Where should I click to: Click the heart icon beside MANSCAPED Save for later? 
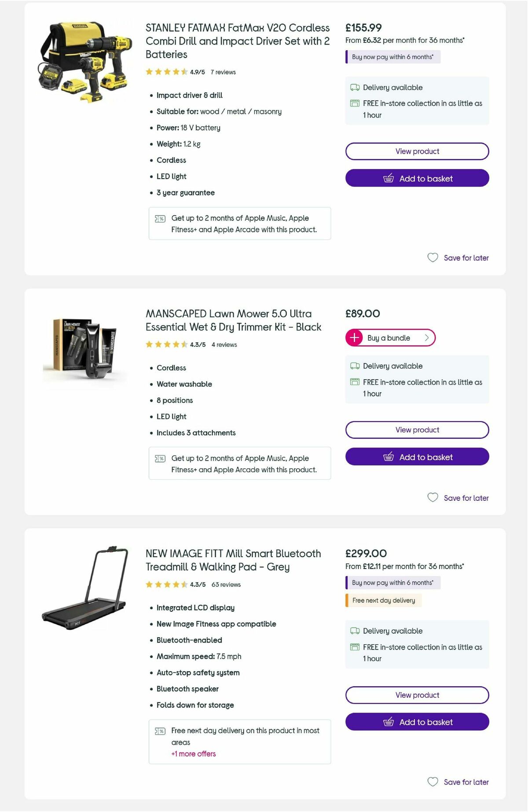(433, 497)
